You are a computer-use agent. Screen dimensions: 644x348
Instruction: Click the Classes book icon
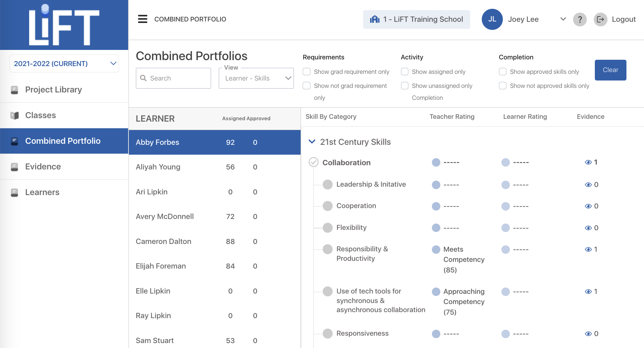point(14,116)
